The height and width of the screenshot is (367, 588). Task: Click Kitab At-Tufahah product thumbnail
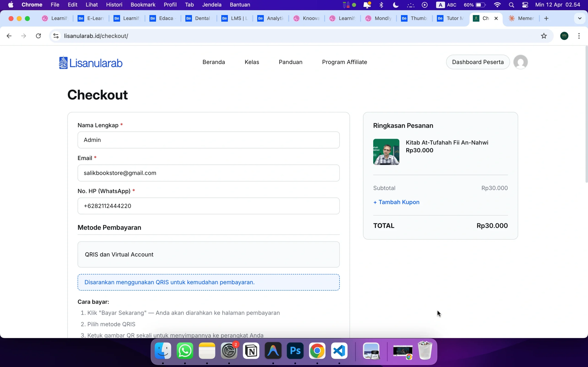coord(386,152)
